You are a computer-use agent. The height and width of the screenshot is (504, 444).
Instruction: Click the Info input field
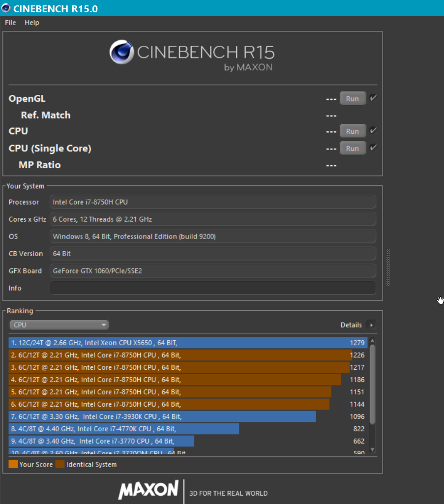(213, 288)
